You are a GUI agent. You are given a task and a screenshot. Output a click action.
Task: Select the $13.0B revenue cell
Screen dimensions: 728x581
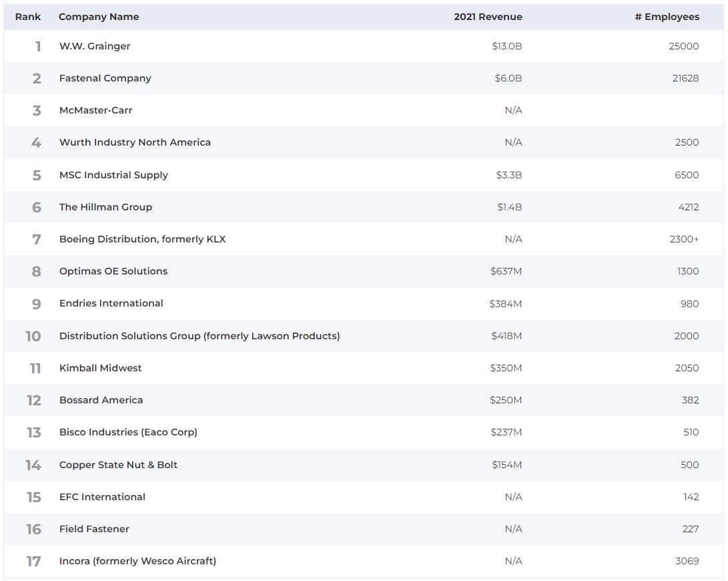(x=506, y=46)
